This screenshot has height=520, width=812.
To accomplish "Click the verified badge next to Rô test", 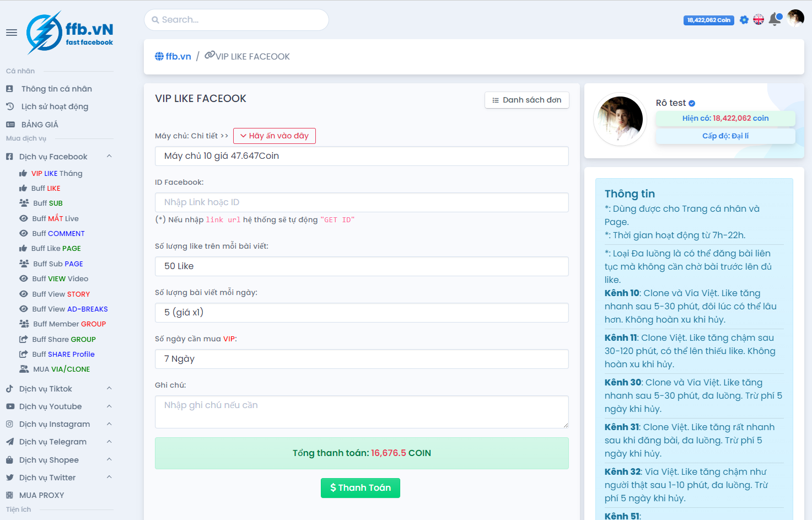I will tap(692, 103).
